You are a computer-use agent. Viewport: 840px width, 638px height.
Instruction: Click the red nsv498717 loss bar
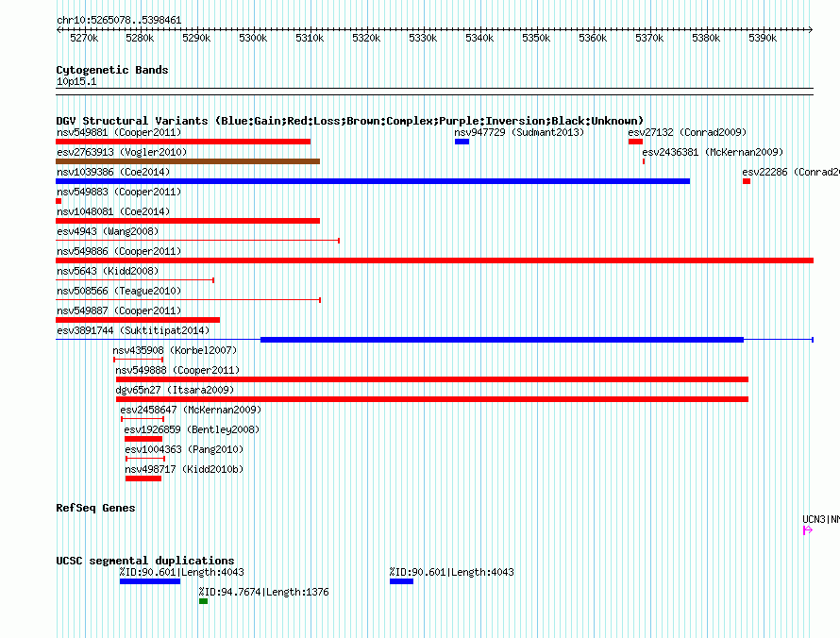point(143,478)
